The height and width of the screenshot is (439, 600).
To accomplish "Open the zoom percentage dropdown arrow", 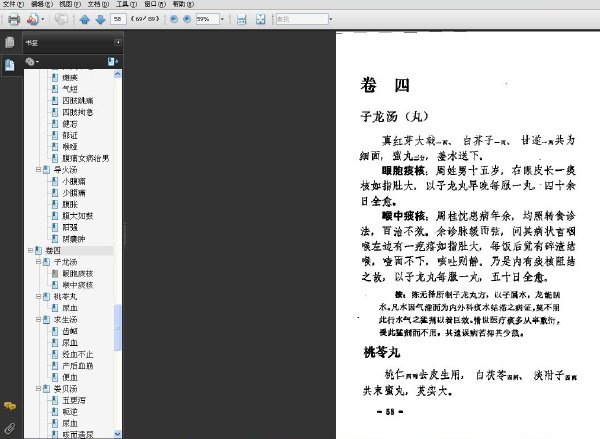I will click(222, 19).
